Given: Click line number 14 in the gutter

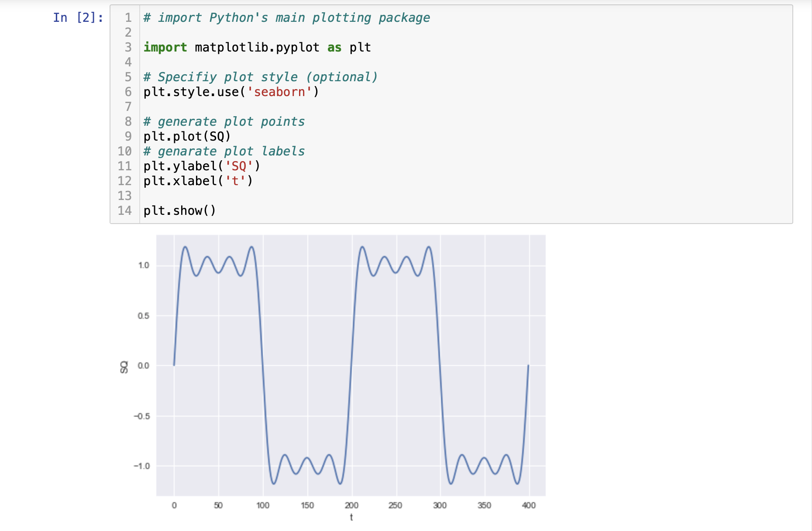Looking at the screenshot, I should tap(124, 210).
